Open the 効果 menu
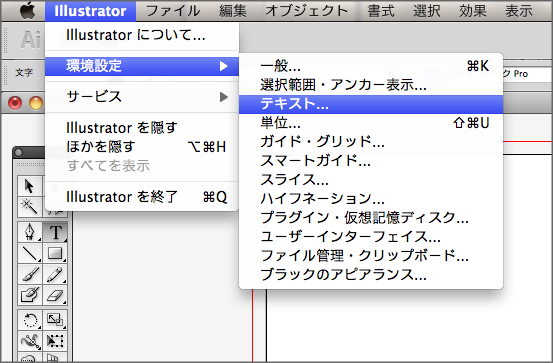This screenshot has width=553, height=363. (473, 11)
